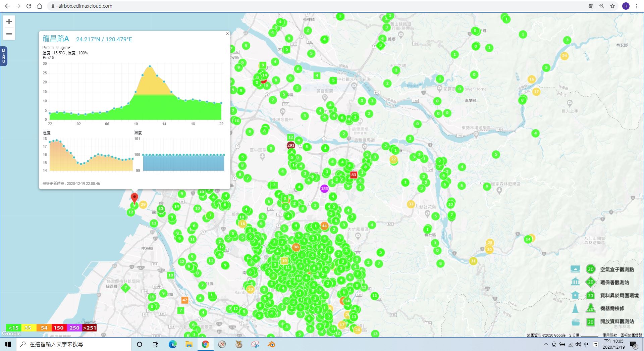
Task: Select the yellow square 19 station marker
Action: (x=284, y=261)
